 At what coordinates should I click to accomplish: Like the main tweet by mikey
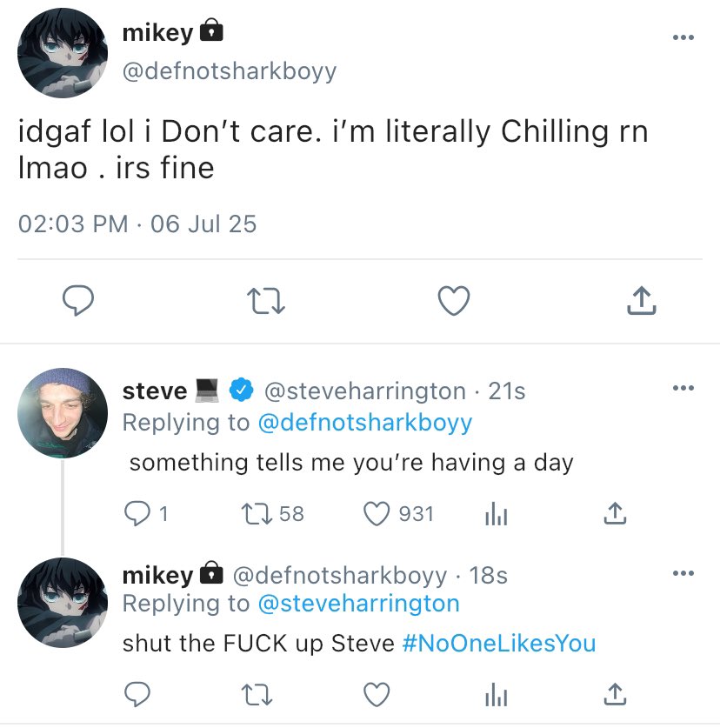click(x=453, y=301)
